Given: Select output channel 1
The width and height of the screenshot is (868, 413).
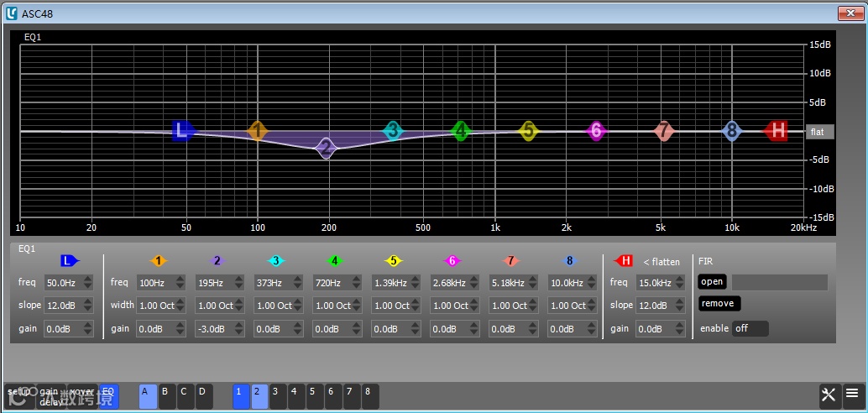Looking at the screenshot, I should [x=242, y=396].
